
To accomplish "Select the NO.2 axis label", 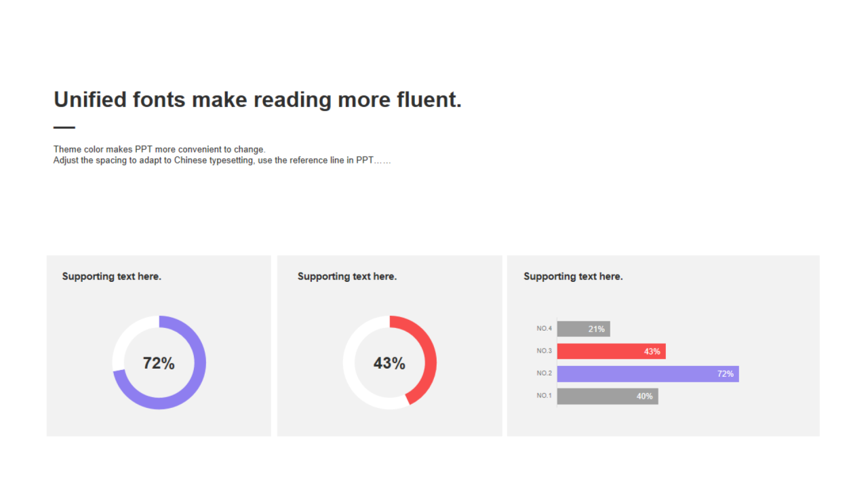I will [545, 373].
